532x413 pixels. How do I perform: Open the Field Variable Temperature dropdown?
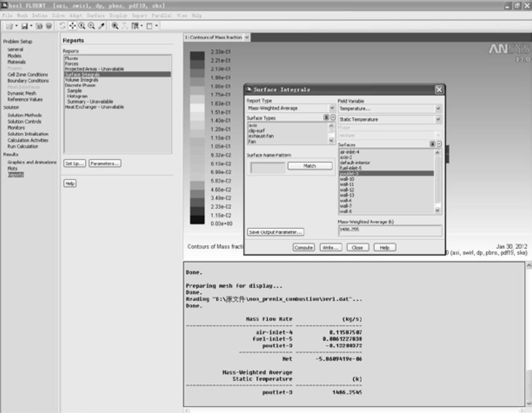click(438, 108)
